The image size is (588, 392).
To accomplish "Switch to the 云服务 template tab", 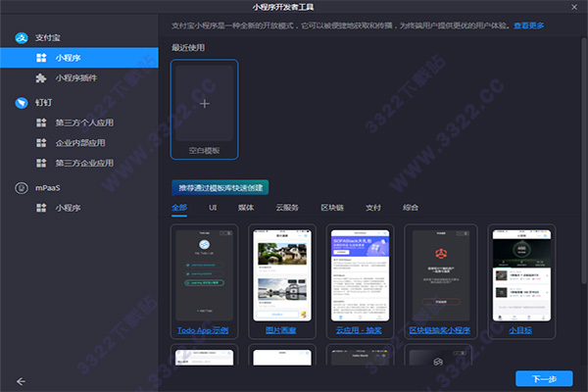I will tap(287, 208).
